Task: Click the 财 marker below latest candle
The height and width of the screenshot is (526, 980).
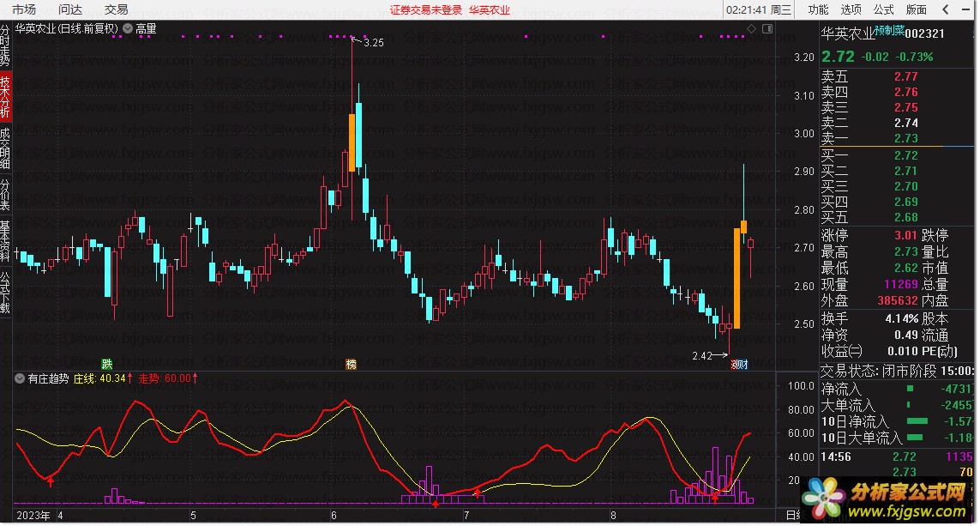Action: 743,365
